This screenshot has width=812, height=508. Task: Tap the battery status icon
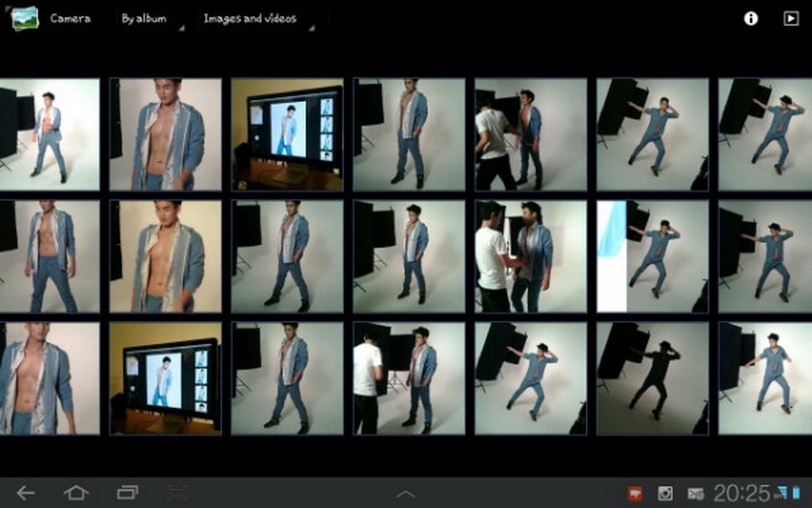796,492
